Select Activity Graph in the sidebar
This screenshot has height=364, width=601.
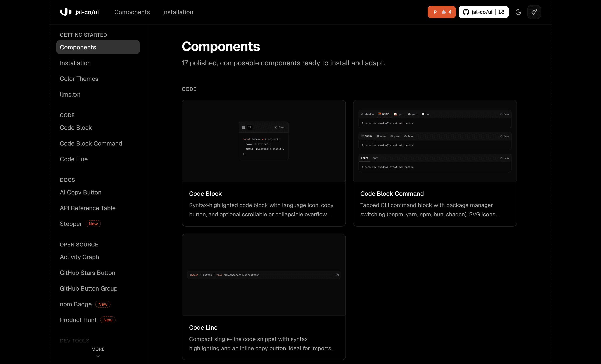pyautogui.click(x=79, y=257)
